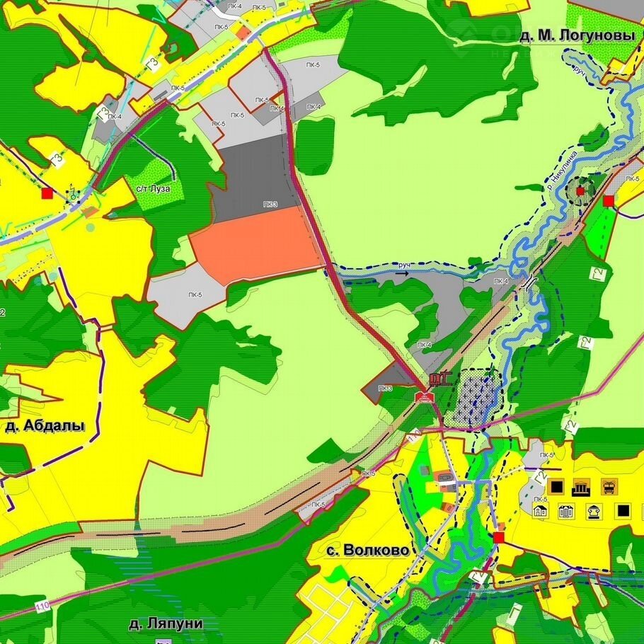Viewport: 644px width, 644px height.
Task: Click the red square marker in Волково
Action: pyautogui.click(x=499, y=538)
